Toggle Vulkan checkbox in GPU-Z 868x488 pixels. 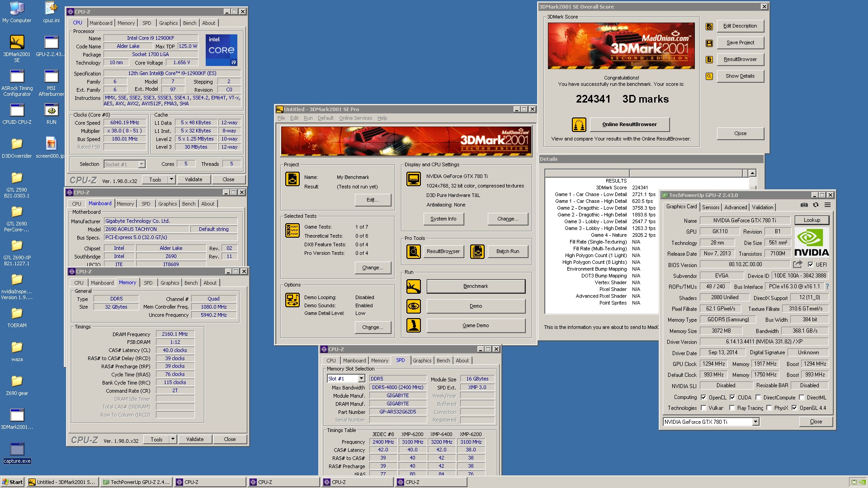[x=703, y=408]
